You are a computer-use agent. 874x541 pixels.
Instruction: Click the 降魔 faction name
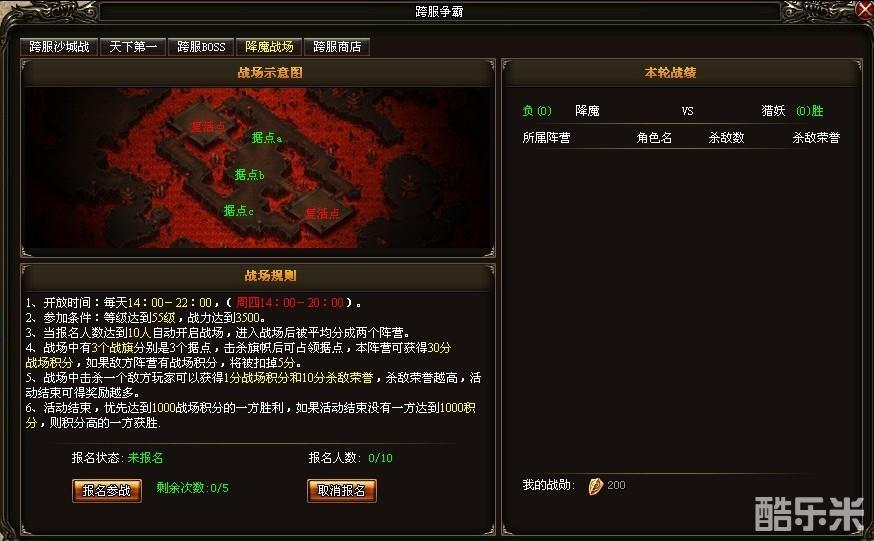(x=587, y=111)
